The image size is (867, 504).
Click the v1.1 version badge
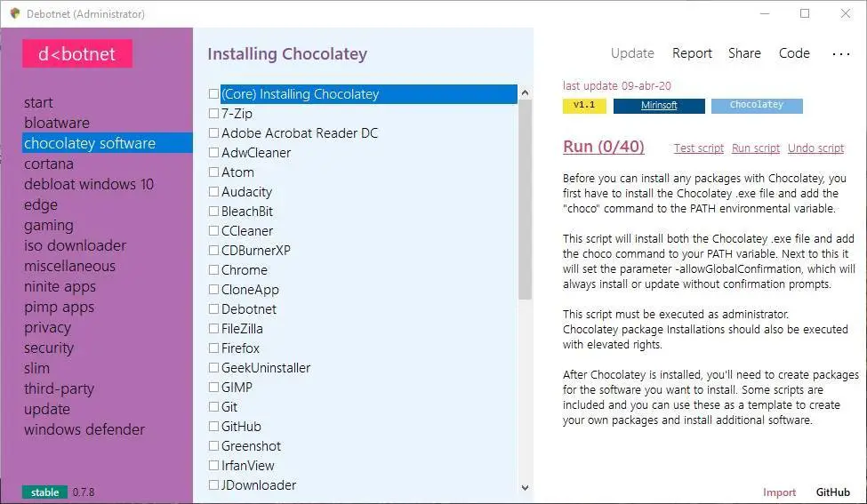[x=584, y=106]
